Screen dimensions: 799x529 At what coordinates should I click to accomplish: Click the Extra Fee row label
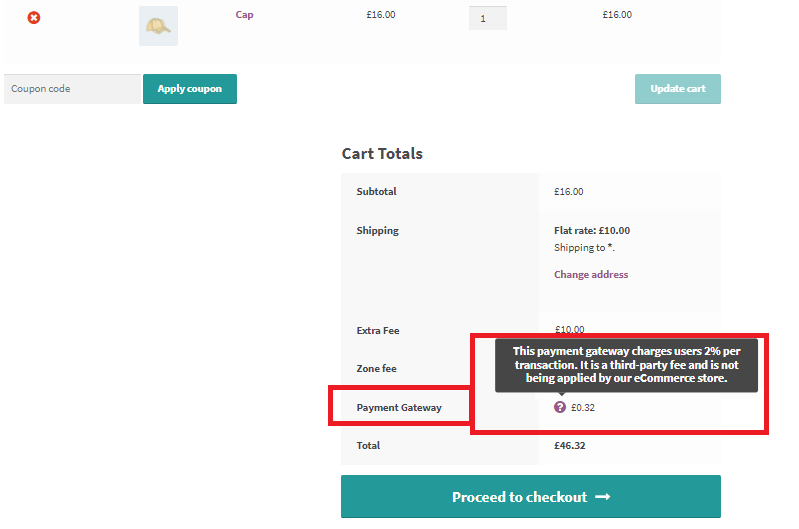tap(378, 331)
